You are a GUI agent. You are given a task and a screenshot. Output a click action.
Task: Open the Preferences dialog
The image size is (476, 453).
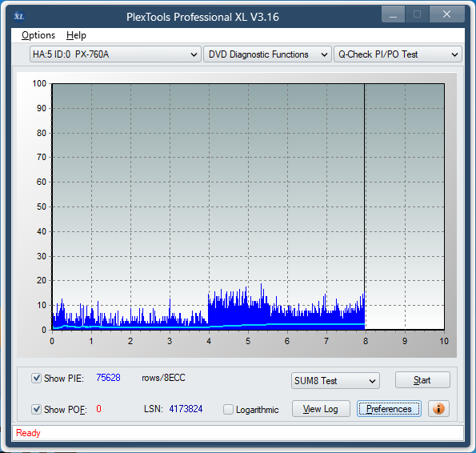point(389,409)
